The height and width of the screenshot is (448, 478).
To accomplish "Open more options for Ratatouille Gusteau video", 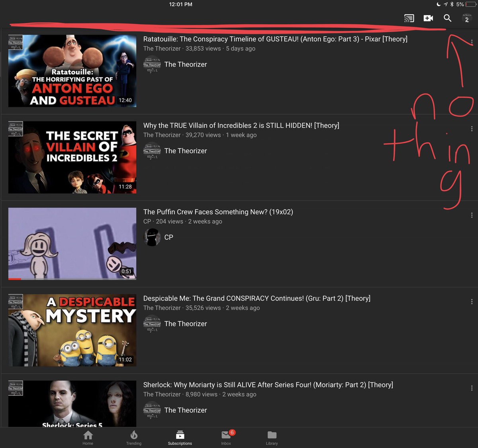I will [x=472, y=42].
